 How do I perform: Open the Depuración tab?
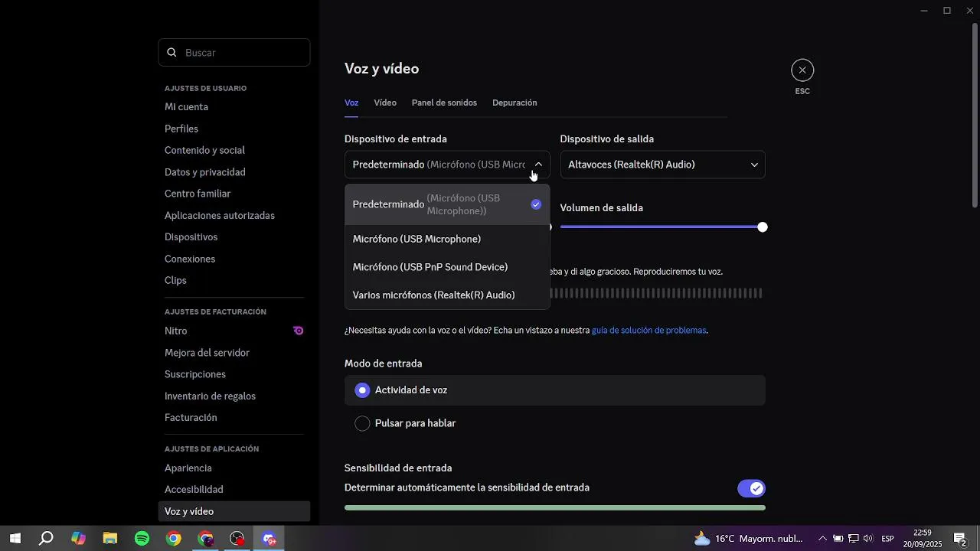[x=514, y=103]
